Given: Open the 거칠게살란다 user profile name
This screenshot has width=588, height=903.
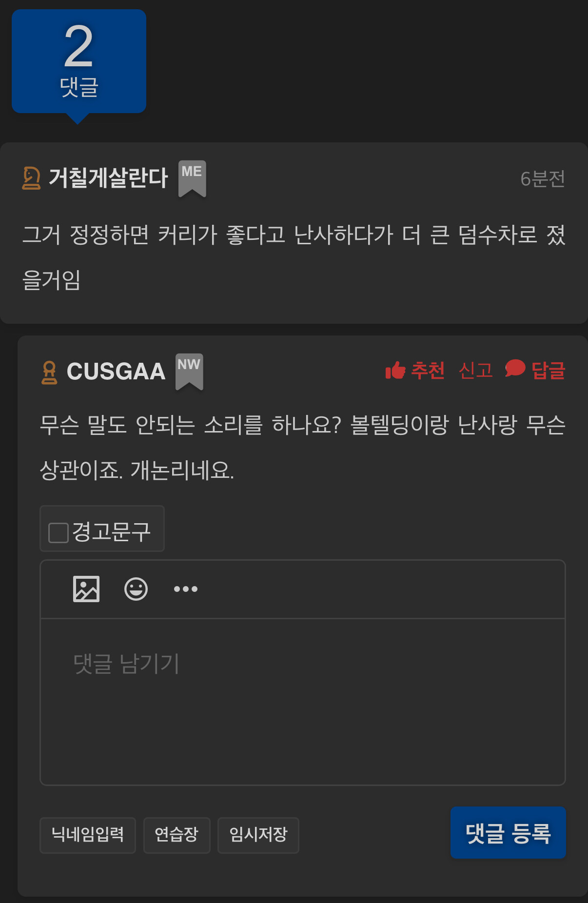Looking at the screenshot, I should tap(108, 178).
